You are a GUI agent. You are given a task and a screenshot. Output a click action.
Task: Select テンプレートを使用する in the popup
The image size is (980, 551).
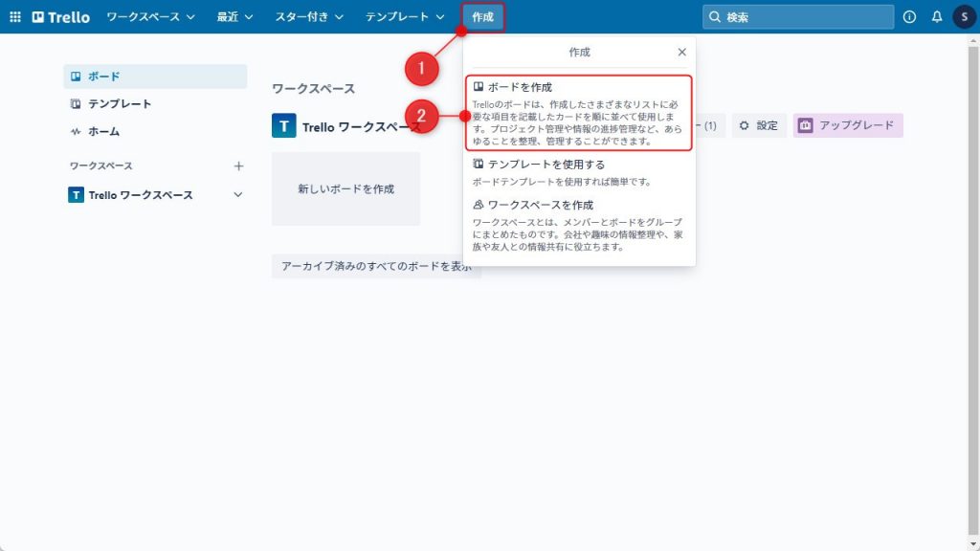pyautogui.click(x=579, y=172)
